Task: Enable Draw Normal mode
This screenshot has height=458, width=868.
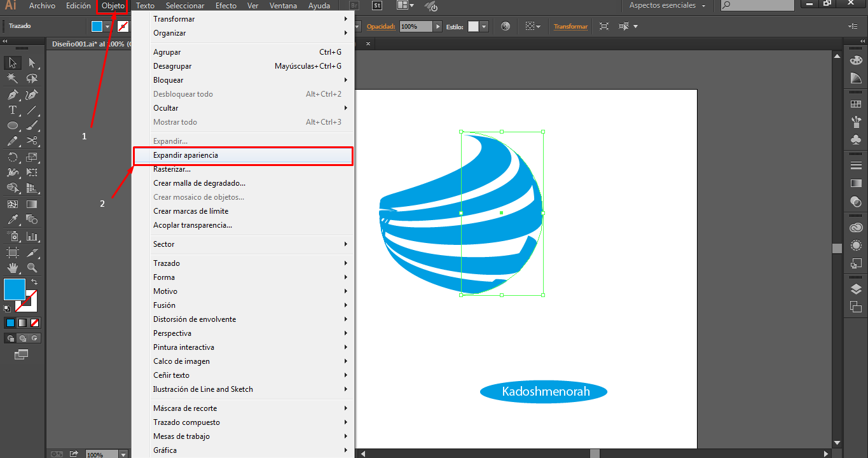Action: tap(10, 338)
